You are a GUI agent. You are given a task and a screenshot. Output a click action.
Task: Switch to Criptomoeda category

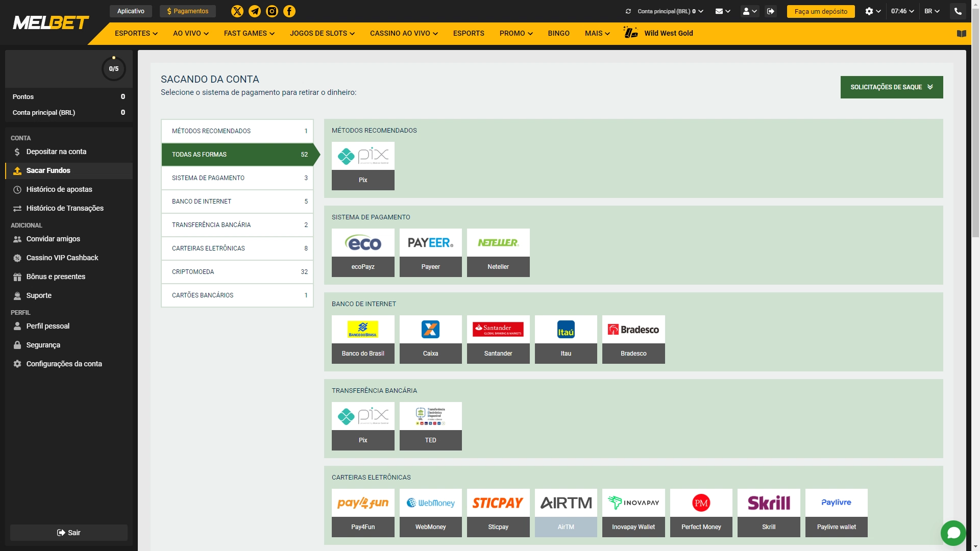(x=237, y=272)
